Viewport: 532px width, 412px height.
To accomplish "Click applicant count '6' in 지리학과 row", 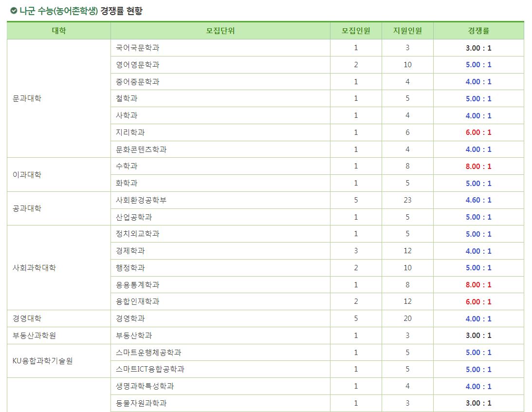I will click(407, 132).
